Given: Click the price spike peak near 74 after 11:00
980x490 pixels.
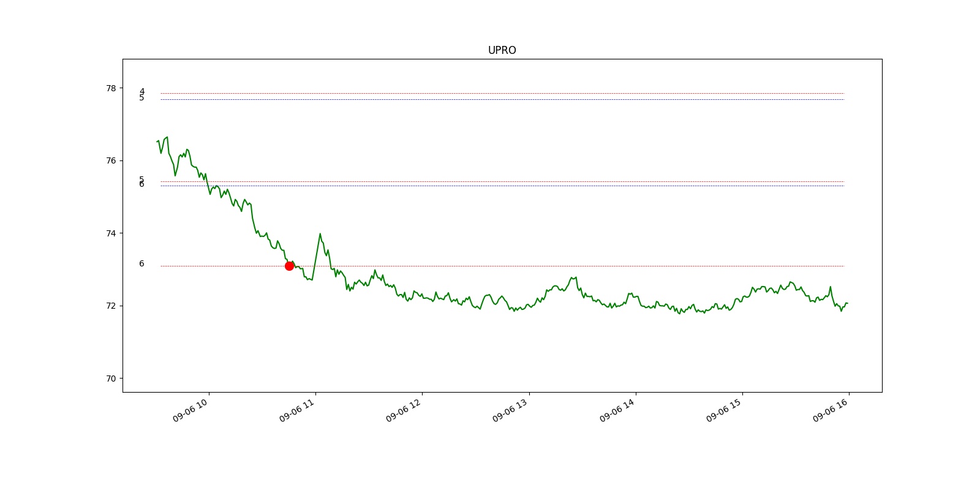Looking at the screenshot, I should click(320, 233).
